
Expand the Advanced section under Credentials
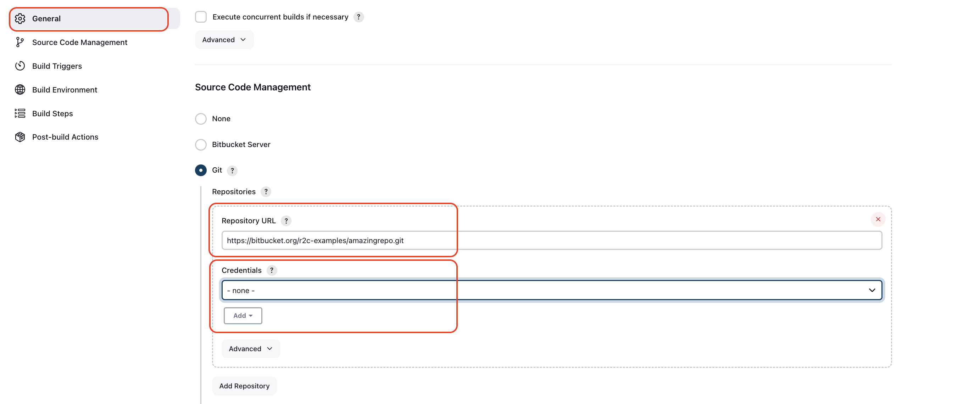(x=250, y=348)
